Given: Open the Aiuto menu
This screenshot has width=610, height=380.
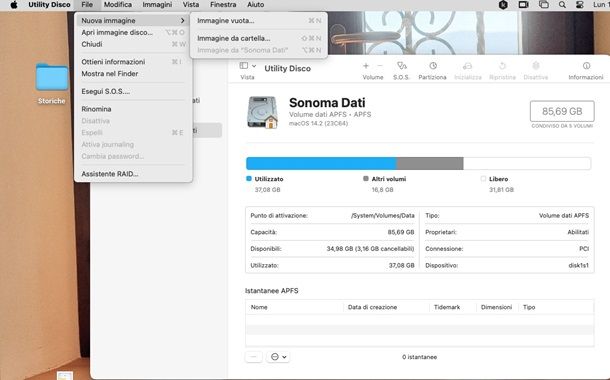Looking at the screenshot, I should click(256, 5).
